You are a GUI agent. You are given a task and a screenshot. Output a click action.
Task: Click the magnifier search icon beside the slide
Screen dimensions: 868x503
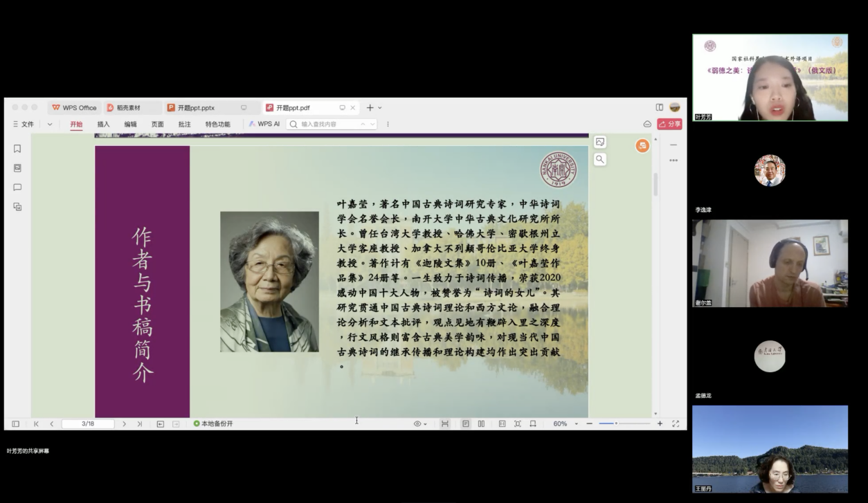pyautogui.click(x=600, y=159)
